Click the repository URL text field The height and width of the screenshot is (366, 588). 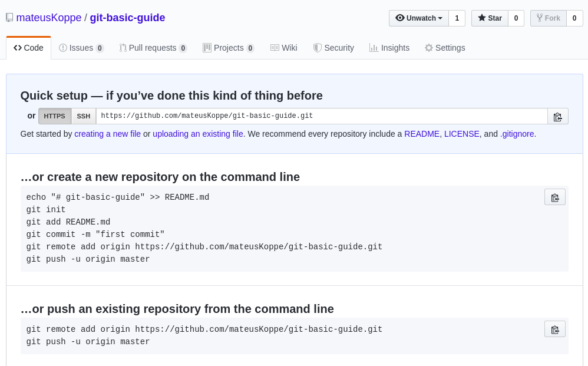click(322, 116)
